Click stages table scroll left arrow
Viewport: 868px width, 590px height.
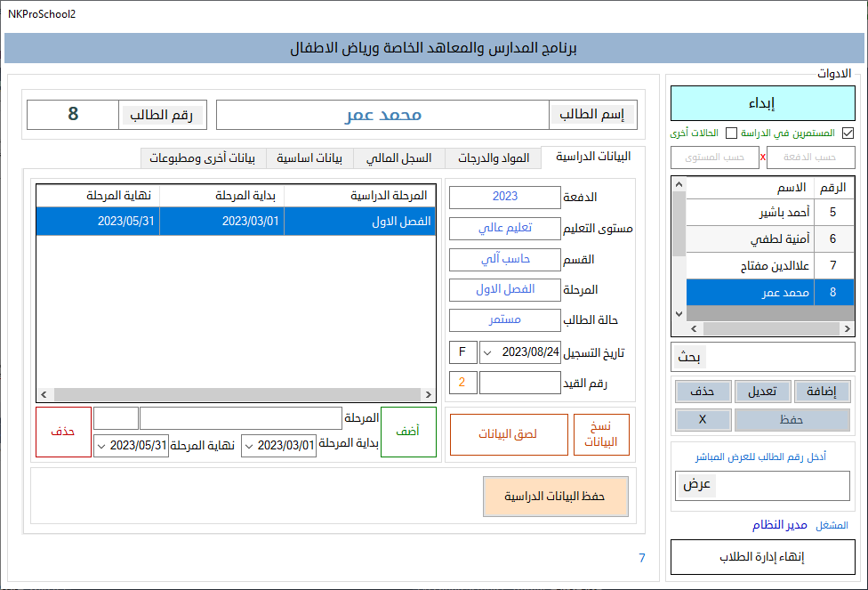(x=44, y=394)
